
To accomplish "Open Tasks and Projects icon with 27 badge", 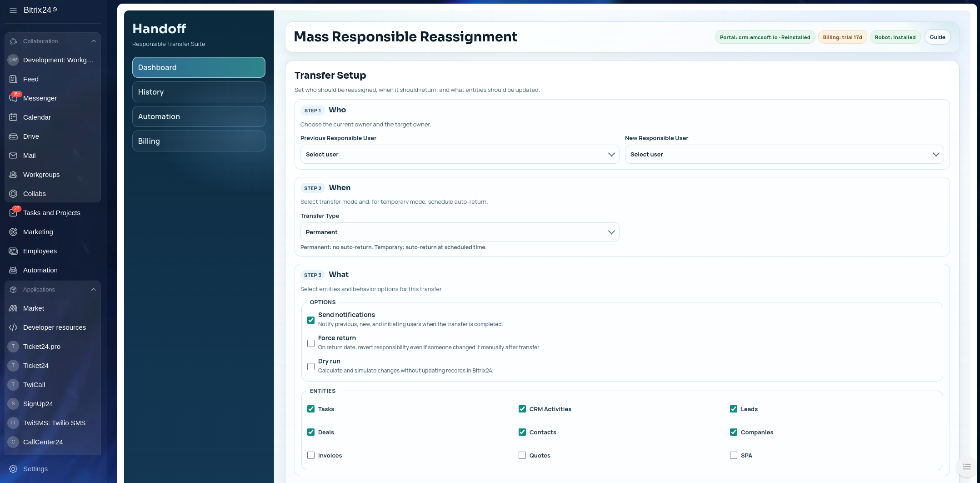I will click(13, 213).
